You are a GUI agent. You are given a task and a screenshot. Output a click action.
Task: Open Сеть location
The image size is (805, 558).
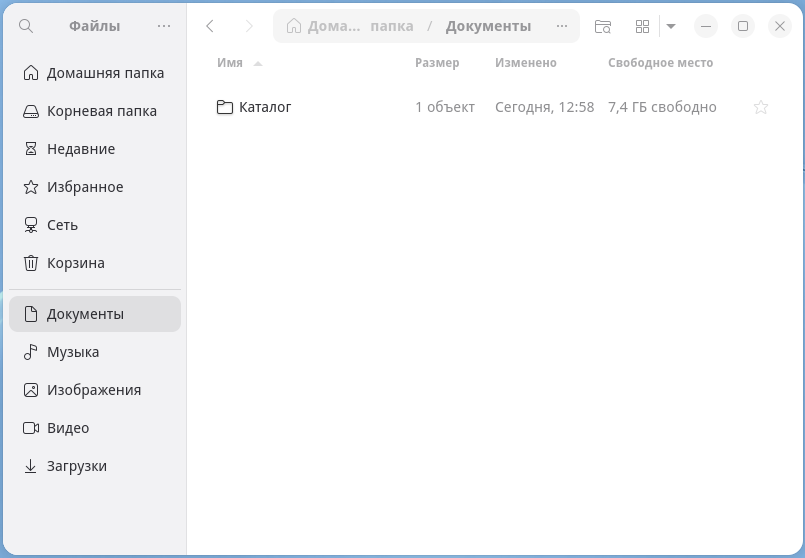point(95,225)
